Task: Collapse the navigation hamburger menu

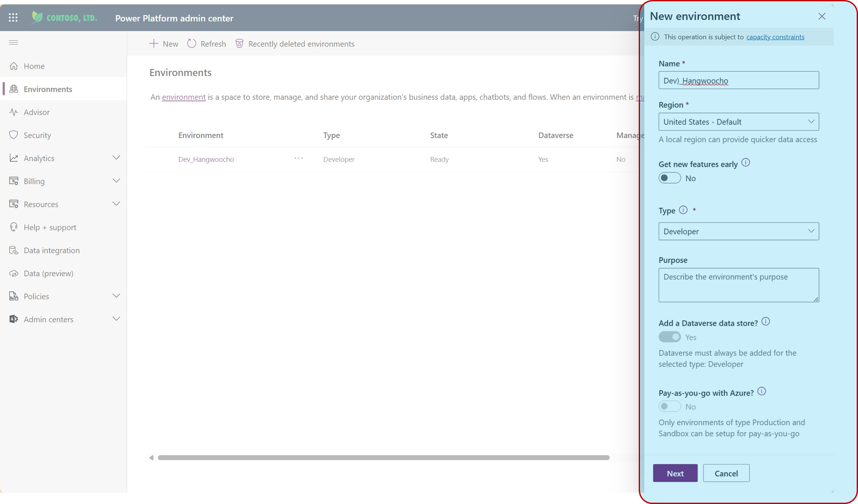Action: tap(13, 42)
